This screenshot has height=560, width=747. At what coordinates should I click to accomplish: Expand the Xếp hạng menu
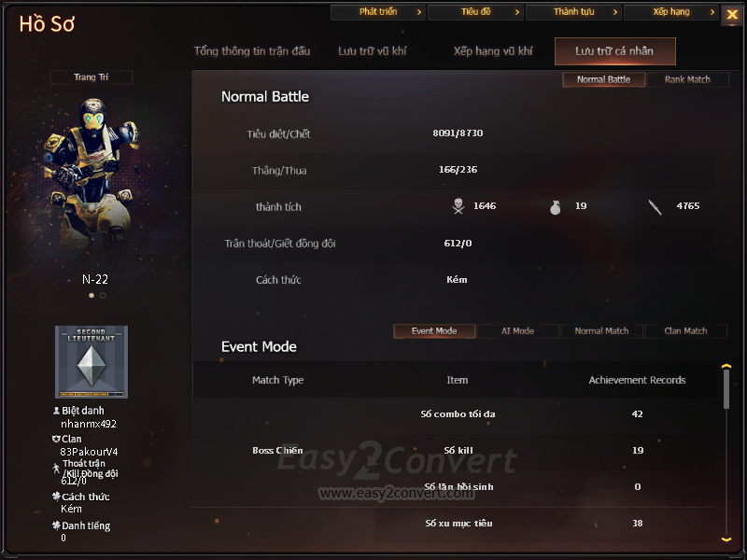point(671,12)
